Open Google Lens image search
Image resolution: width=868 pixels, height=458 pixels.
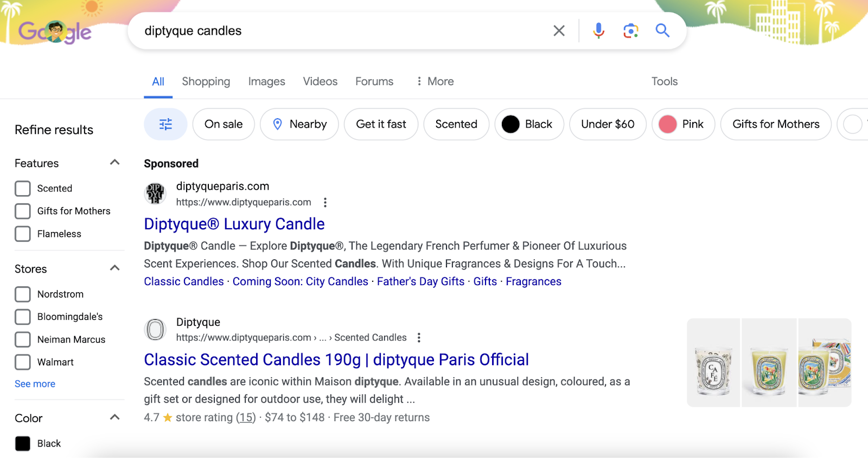pos(630,31)
